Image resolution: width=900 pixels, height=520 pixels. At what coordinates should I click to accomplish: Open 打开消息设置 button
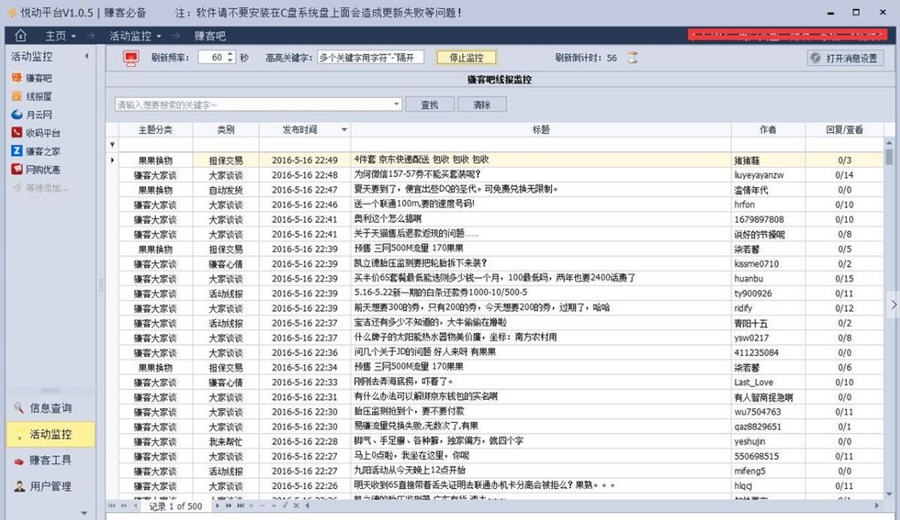[x=845, y=58]
